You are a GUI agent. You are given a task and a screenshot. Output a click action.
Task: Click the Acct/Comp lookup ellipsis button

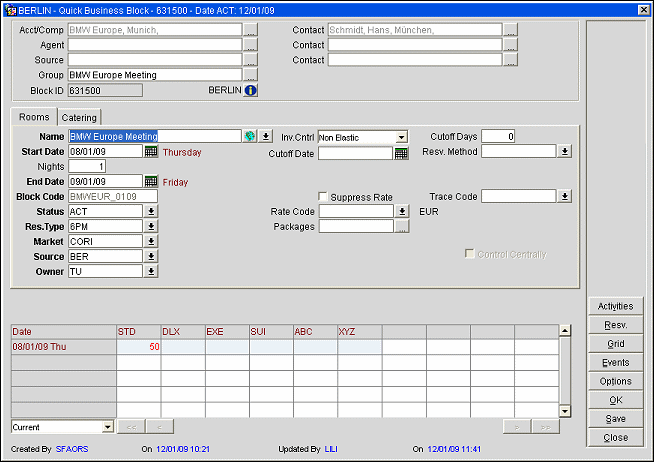250,30
